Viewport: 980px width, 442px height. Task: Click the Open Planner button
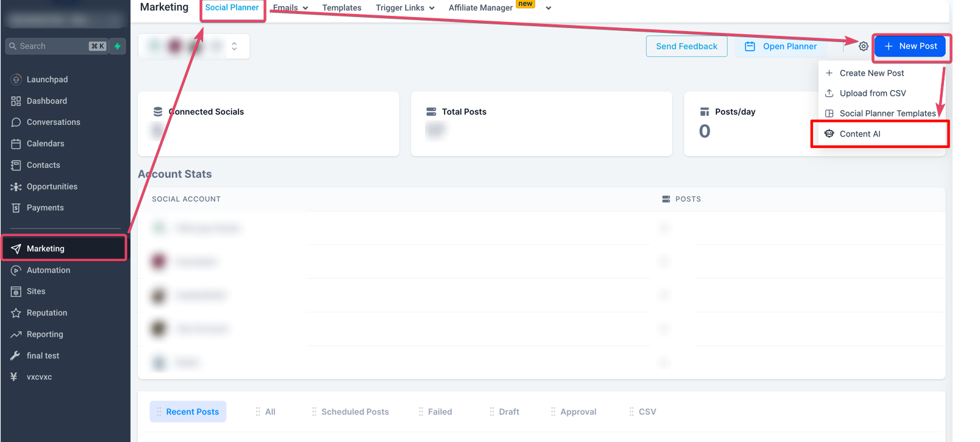[781, 46]
